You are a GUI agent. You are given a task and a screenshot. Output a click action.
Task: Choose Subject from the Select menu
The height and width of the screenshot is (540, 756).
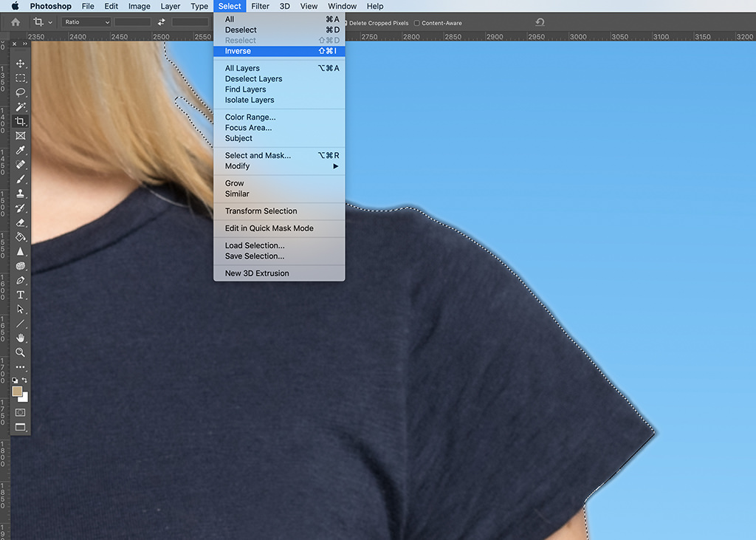point(279,138)
